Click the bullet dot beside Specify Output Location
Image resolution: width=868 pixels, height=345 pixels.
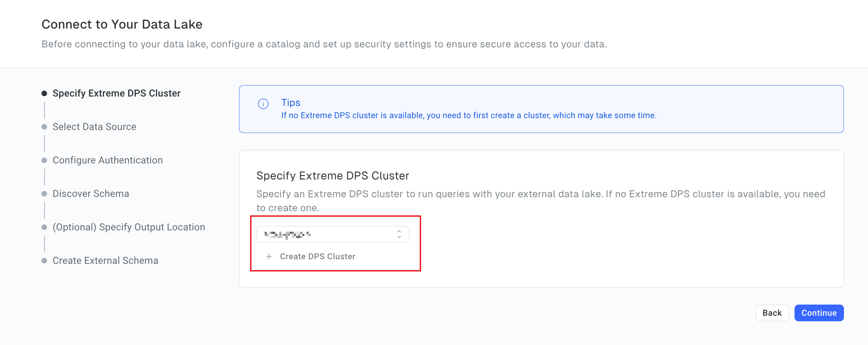pos(44,227)
